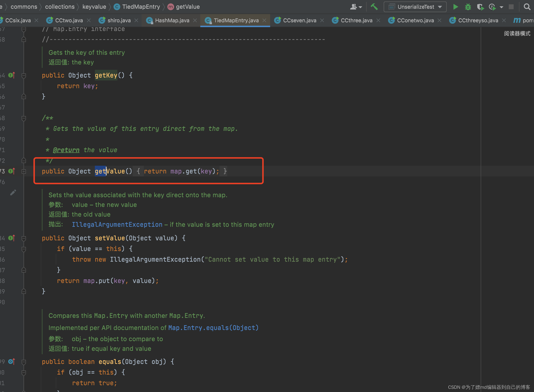Open Search Everywhere magnifier icon
The width and height of the screenshot is (534, 392).
(x=527, y=7)
